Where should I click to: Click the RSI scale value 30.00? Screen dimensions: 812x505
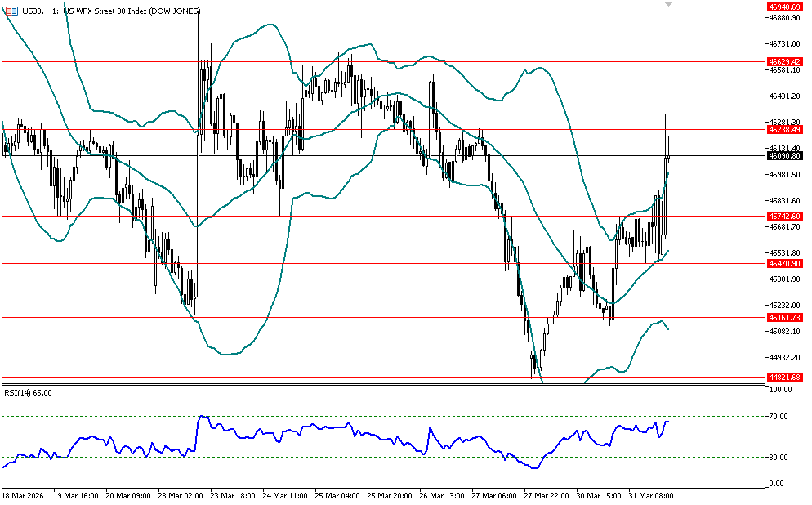click(779, 457)
